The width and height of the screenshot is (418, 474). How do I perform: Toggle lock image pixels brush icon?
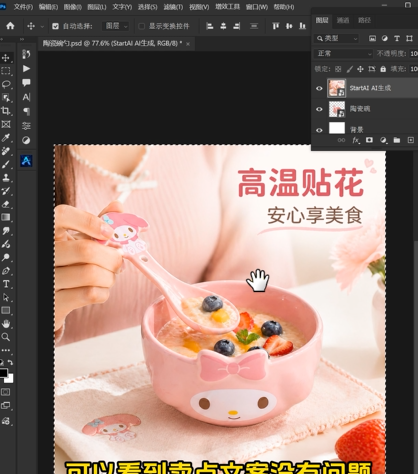(x=349, y=69)
